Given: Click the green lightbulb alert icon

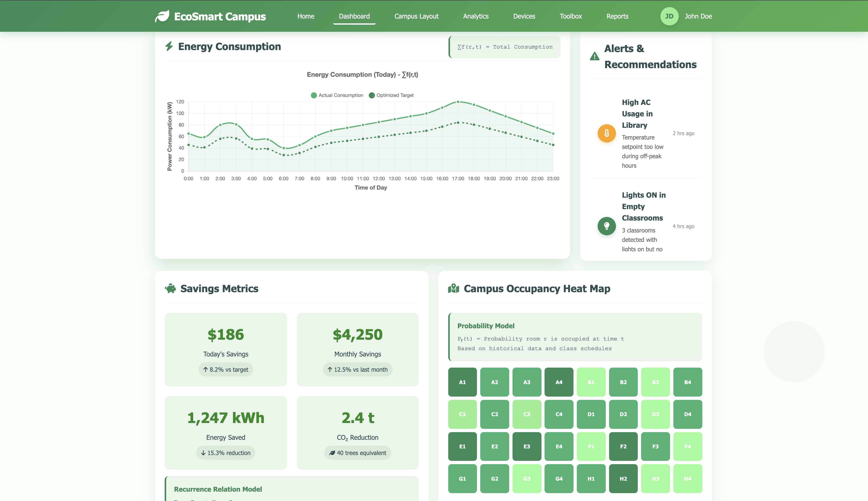Looking at the screenshot, I should 607,226.
